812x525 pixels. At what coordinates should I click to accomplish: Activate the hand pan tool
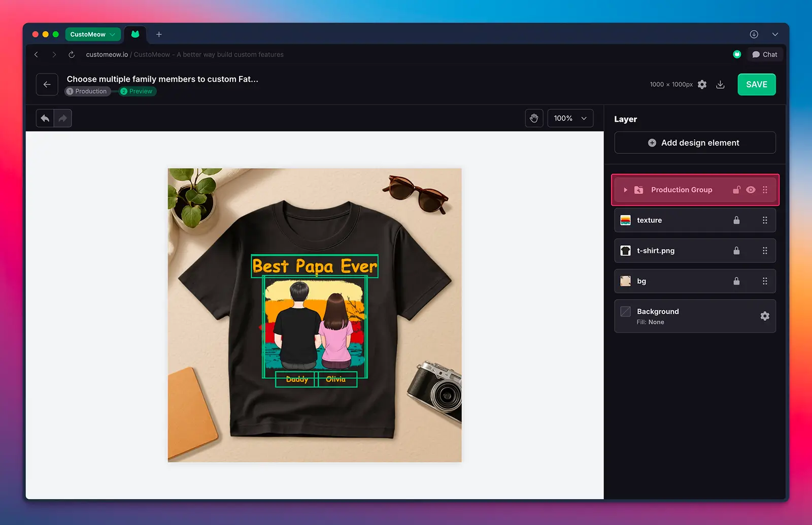[x=534, y=118]
